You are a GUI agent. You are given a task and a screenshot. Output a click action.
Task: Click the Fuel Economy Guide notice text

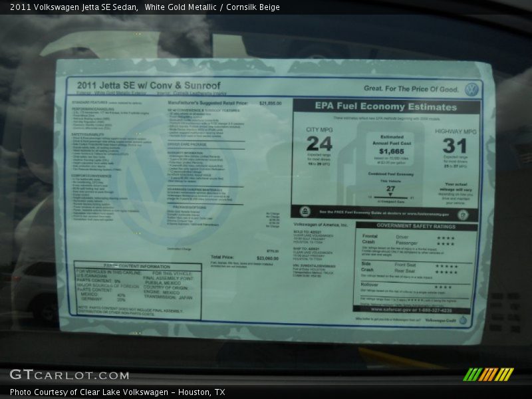[x=384, y=213]
